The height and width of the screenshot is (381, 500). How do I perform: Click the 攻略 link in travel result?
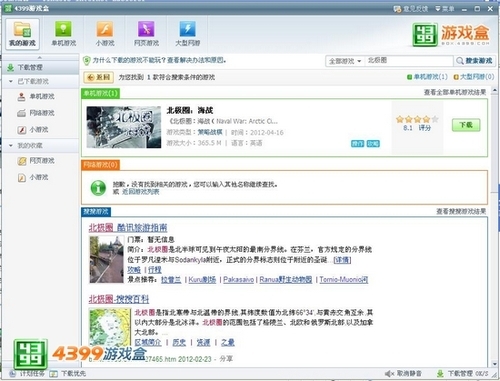(134, 270)
